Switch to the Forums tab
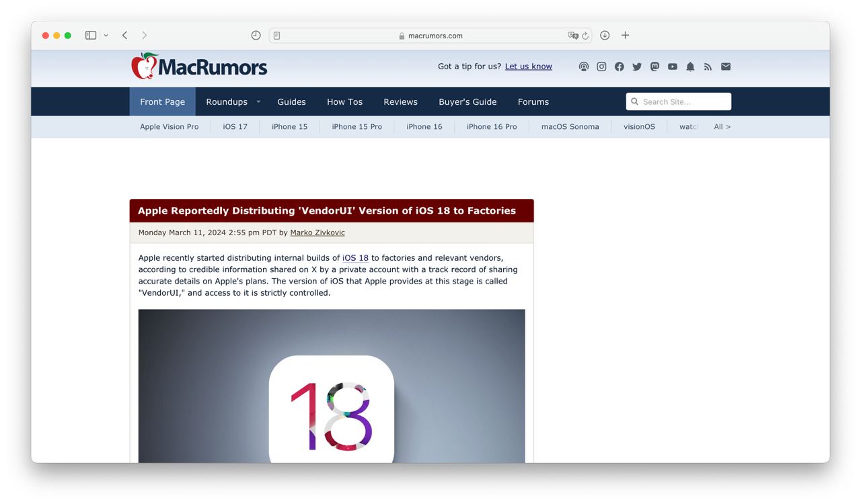Image resolution: width=861 pixels, height=504 pixels. pos(533,102)
